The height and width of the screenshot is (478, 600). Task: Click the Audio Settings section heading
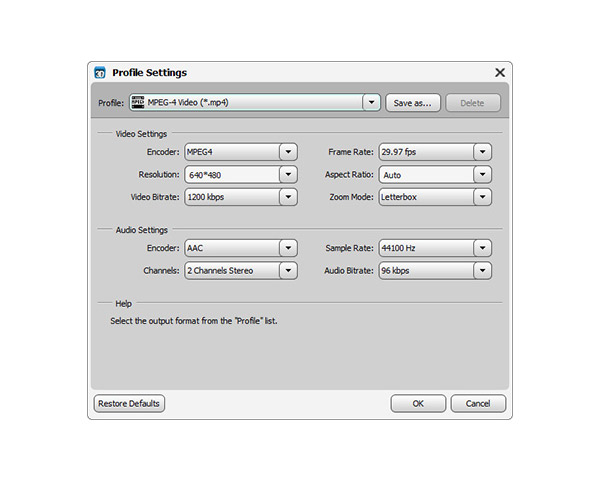pyautogui.click(x=142, y=230)
